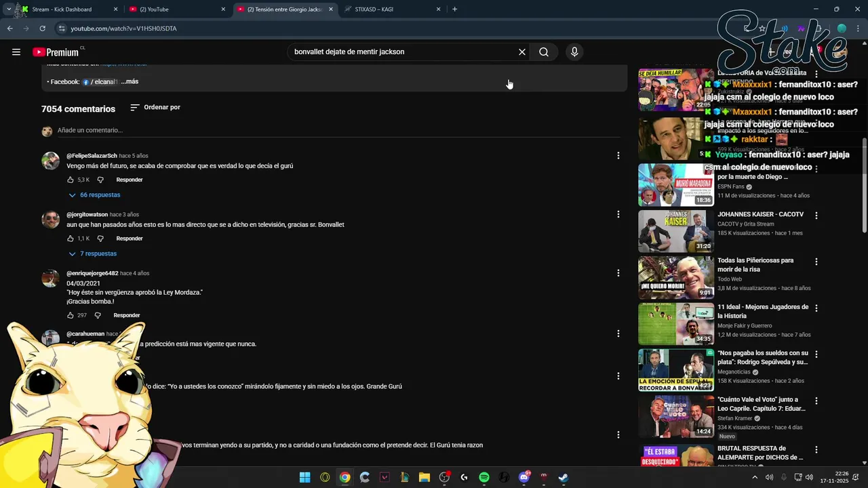Show hidden system tray icons
Viewport: 868px width, 488px height.
(755, 477)
